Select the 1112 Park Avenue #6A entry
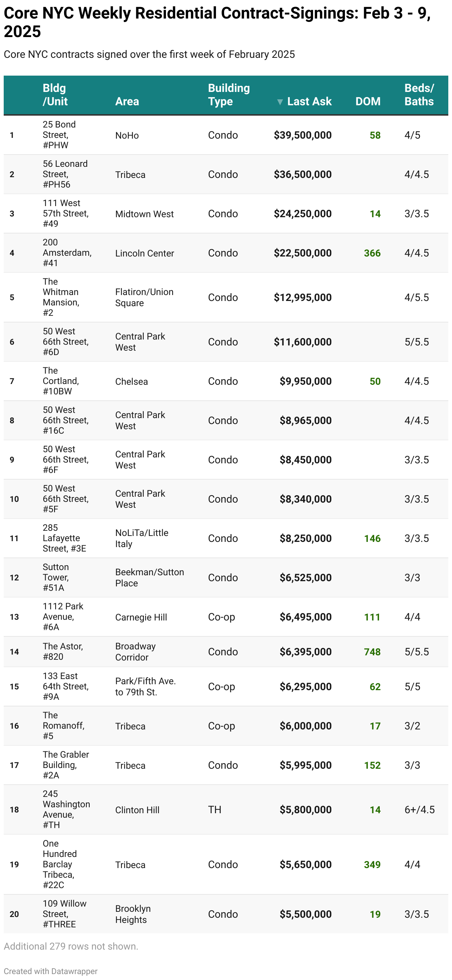 click(63, 617)
